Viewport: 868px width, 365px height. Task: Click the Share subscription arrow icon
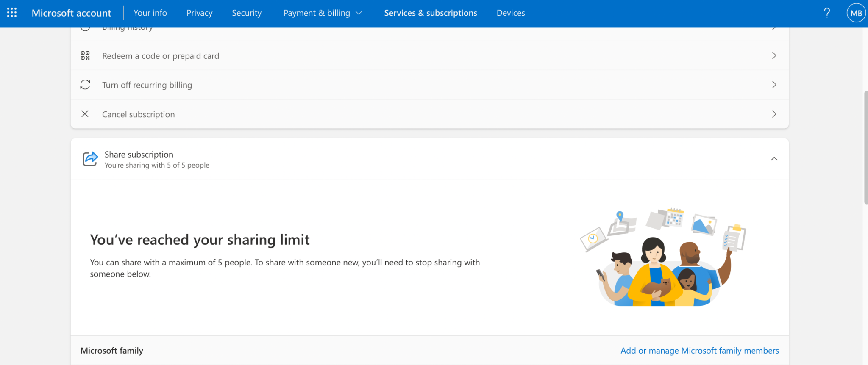point(90,159)
